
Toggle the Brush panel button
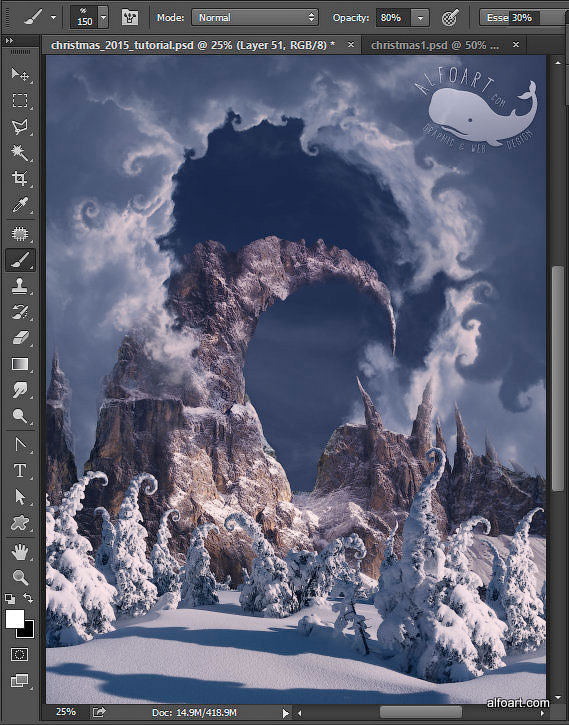(130, 18)
